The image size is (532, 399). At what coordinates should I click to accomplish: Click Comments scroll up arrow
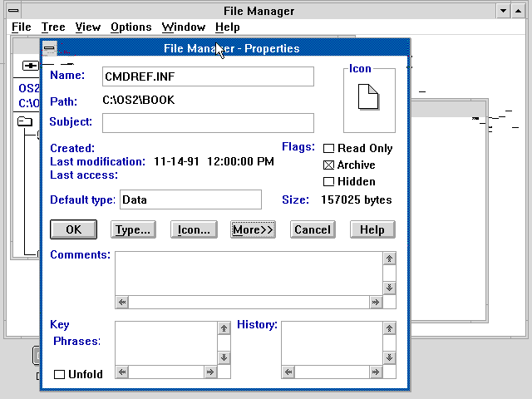pos(390,259)
